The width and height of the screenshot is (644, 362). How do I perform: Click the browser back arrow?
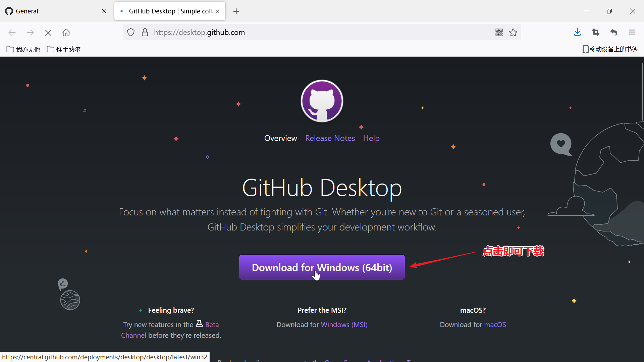pyautogui.click(x=12, y=33)
